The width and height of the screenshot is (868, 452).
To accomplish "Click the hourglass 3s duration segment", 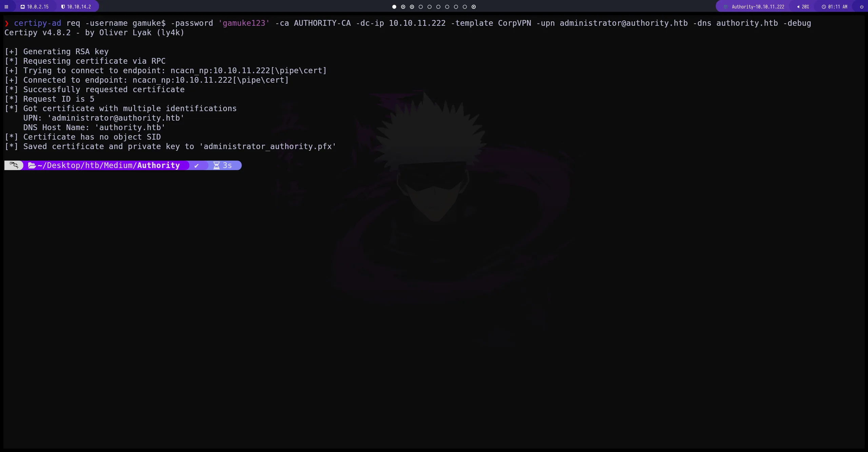I will coord(223,165).
